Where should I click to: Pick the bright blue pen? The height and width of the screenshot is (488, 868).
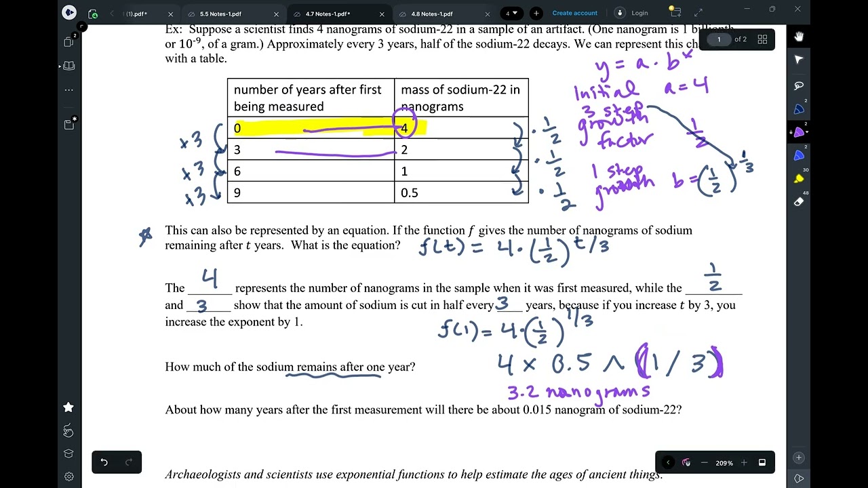pos(798,156)
